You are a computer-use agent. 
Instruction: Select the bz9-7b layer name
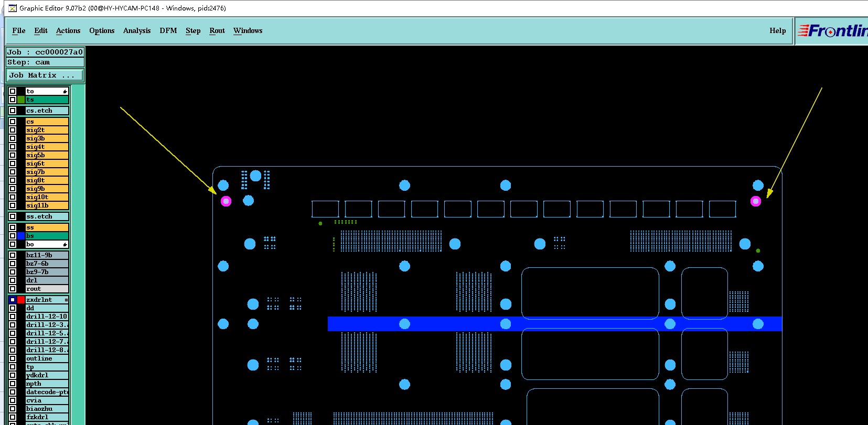click(x=47, y=272)
